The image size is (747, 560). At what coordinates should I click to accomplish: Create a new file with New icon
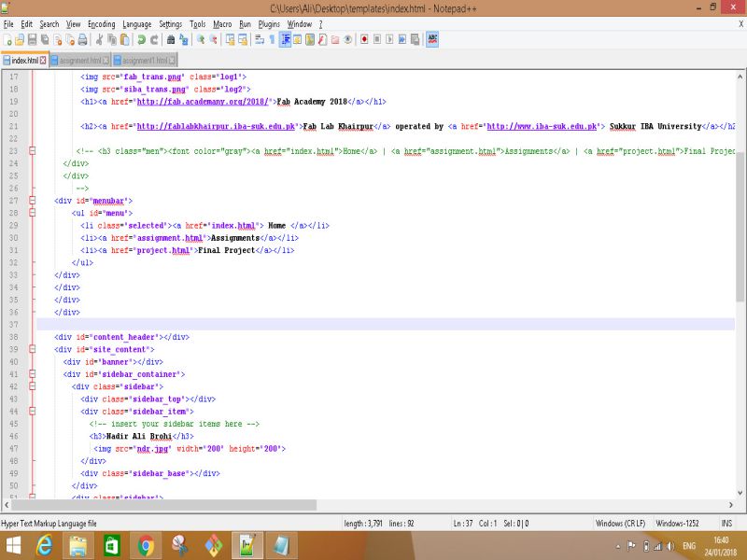coord(7,39)
